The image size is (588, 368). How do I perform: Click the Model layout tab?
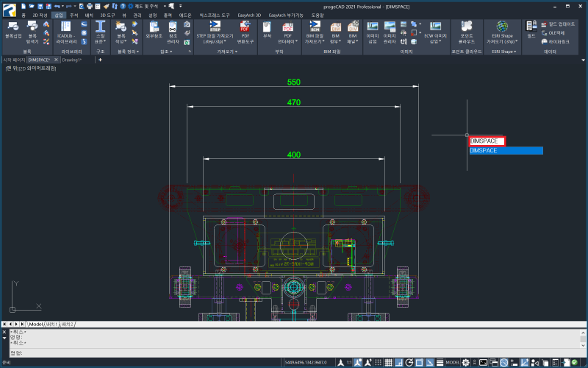coord(36,324)
